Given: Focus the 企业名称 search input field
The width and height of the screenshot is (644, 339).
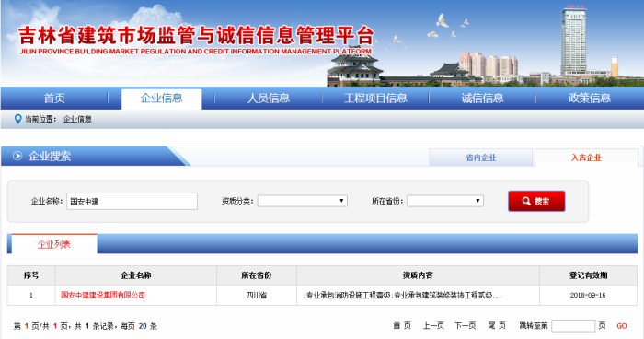Looking at the screenshot, I should [132, 201].
